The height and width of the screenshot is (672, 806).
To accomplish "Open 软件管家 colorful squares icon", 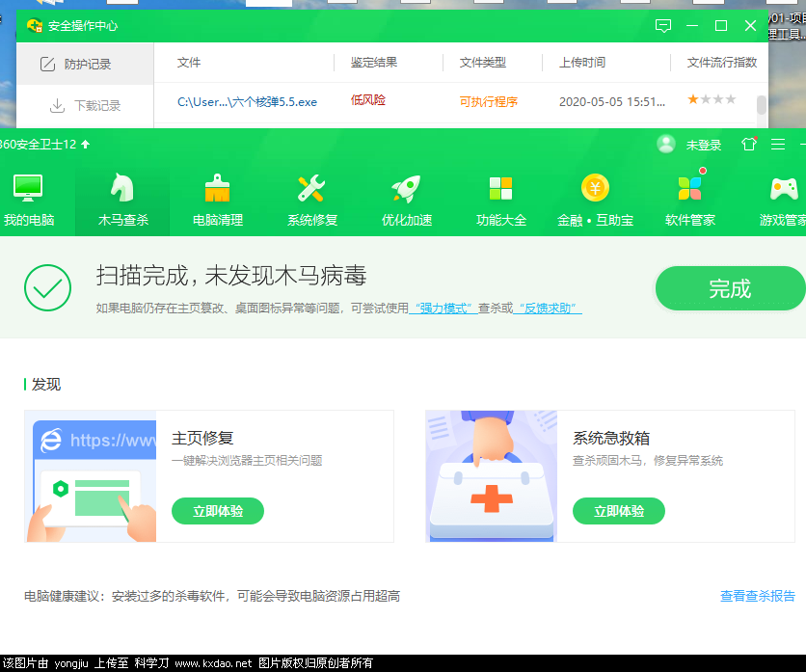I will (690, 188).
